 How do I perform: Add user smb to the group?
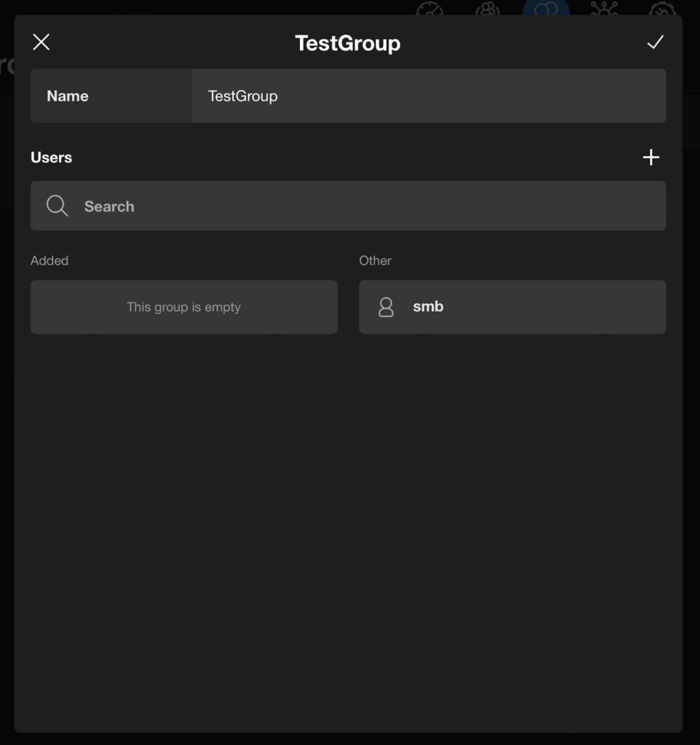(x=512, y=307)
